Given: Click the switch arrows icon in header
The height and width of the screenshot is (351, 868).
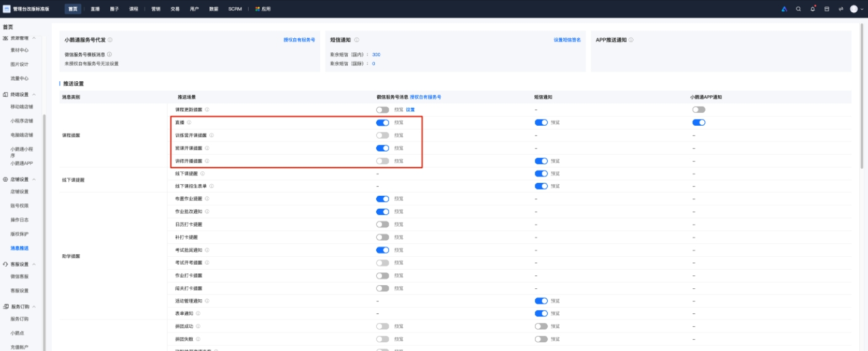Looking at the screenshot, I should (841, 9).
